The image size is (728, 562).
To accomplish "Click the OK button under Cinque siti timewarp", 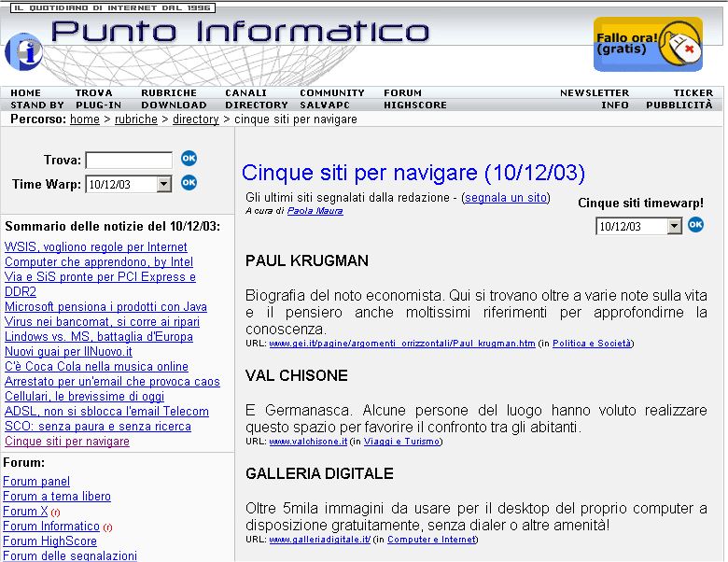I will (x=695, y=225).
